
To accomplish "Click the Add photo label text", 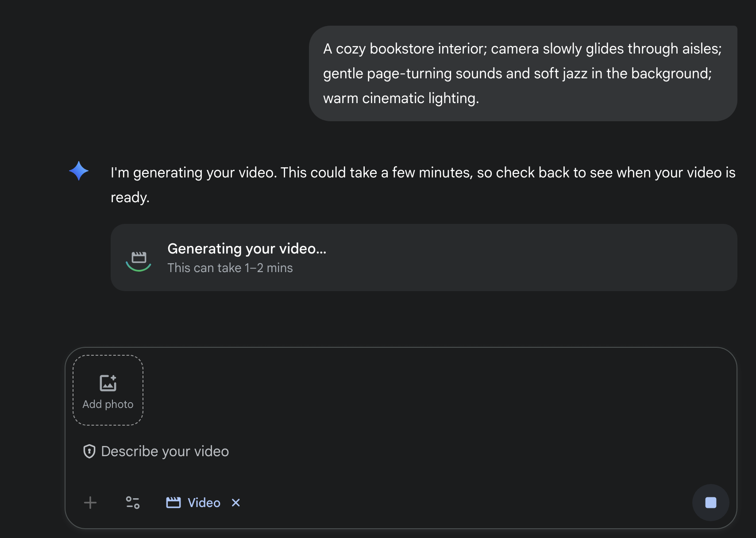I will 108,404.
